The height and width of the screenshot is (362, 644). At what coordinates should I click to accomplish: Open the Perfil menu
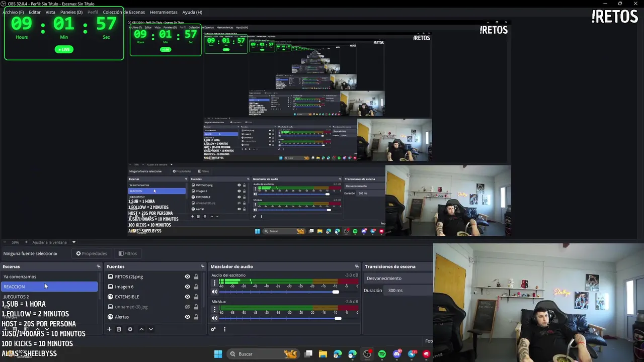coord(93,12)
